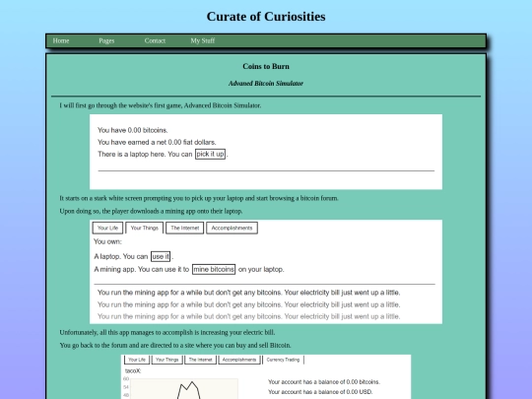The width and height of the screenshot is (532, 399).
Task: Click 'Your account has a balance of 0.00 bitcoins.'
Action: click(324, 382)
